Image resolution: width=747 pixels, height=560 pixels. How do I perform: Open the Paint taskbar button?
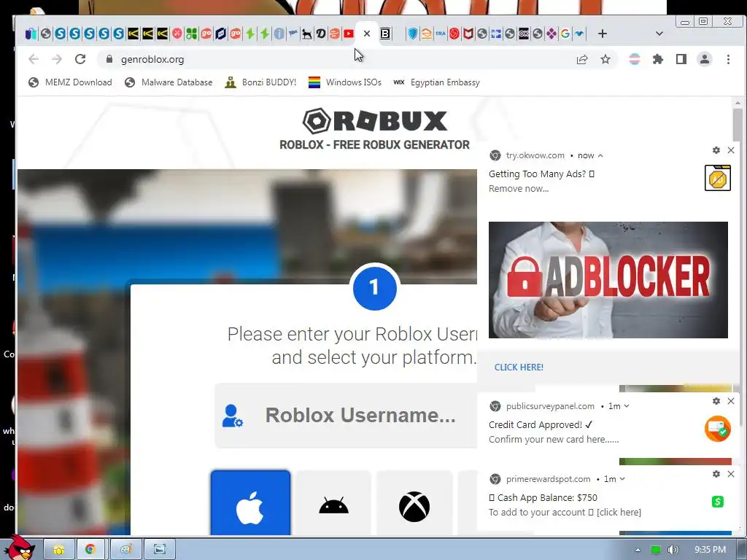click(125, 550)
